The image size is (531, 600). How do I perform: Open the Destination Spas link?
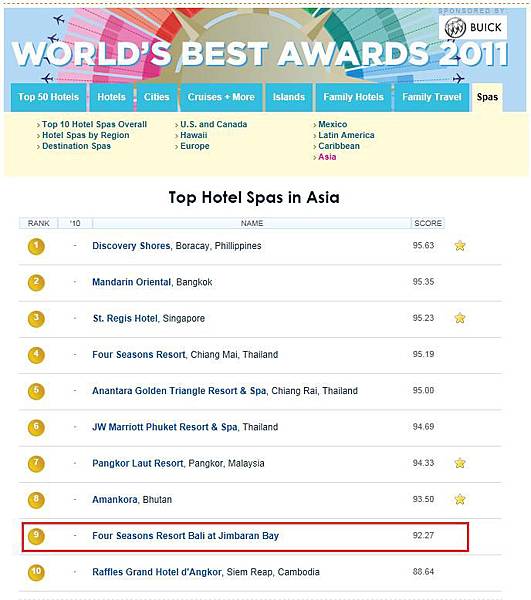click(x=77, y=146)
